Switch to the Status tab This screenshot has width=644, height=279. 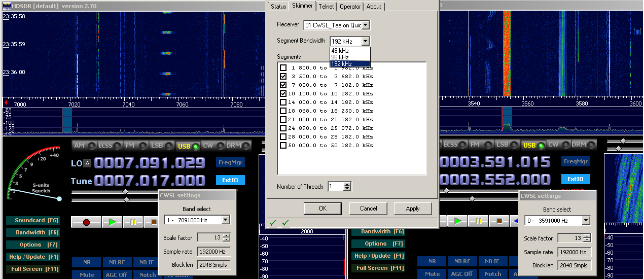pos(278,7)
